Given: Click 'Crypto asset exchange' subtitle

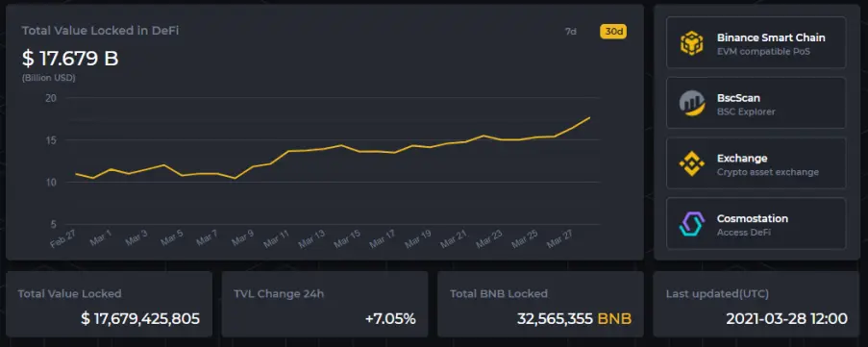Looking at the screenshot, I should (768, 172).
